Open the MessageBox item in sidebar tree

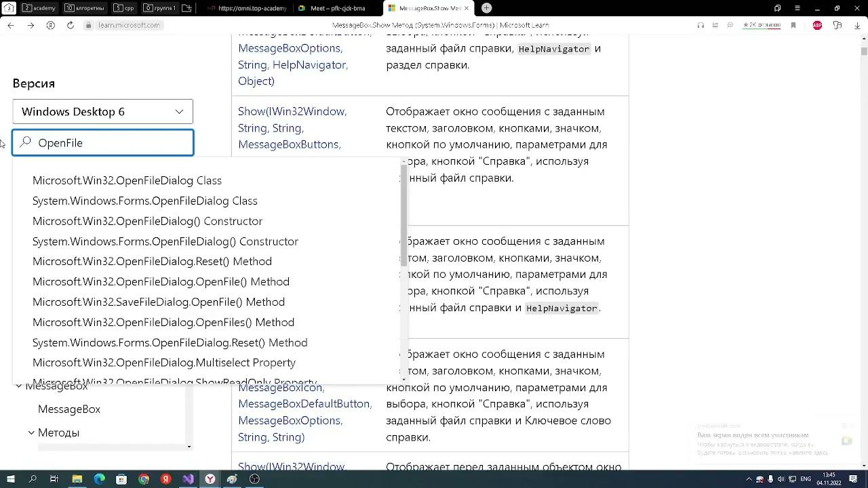tap(69, 409)
